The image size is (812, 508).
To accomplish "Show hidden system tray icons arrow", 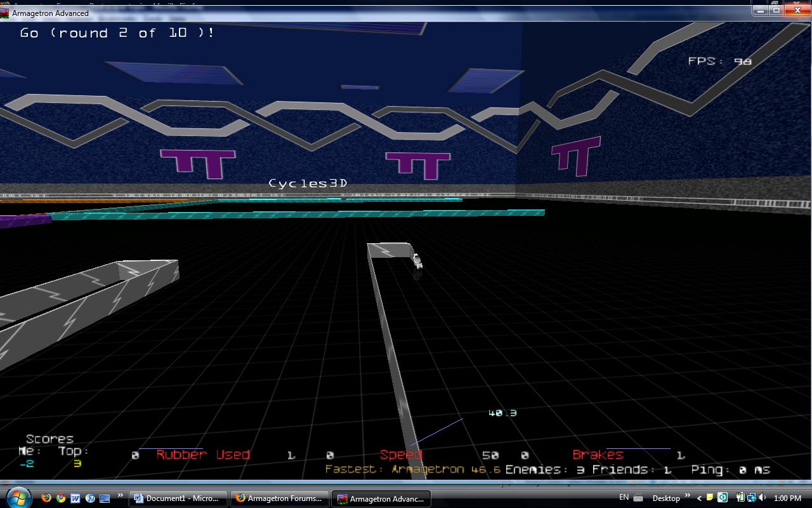I will click(700, 498).
